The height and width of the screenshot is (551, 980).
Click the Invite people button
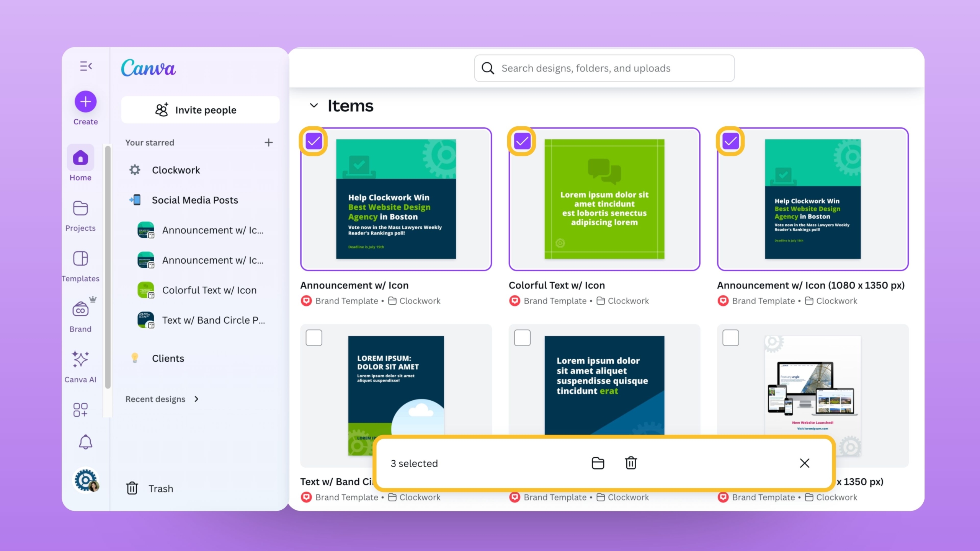click(x=200, y=110)
